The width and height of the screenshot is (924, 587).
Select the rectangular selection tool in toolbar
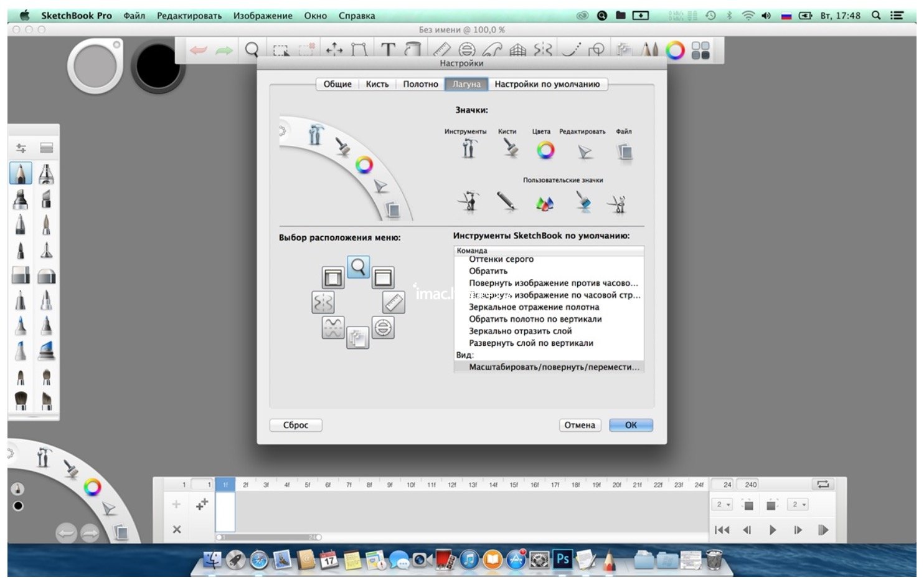281,50
